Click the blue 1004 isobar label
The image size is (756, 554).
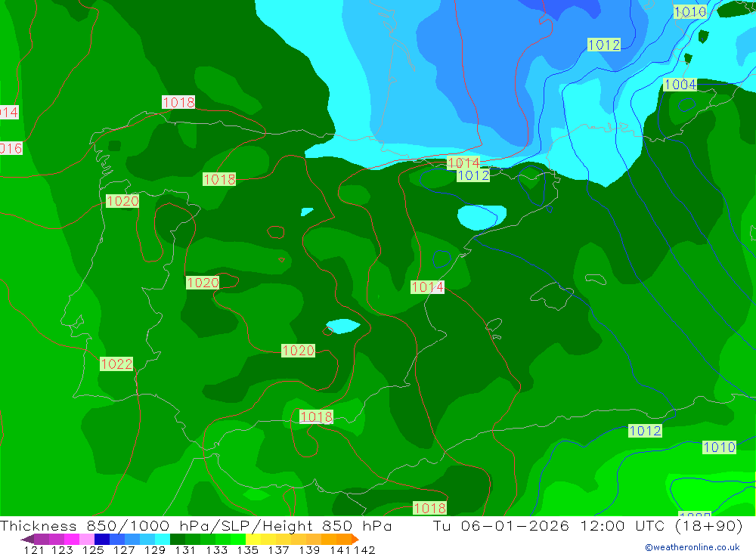coord(680,85)
